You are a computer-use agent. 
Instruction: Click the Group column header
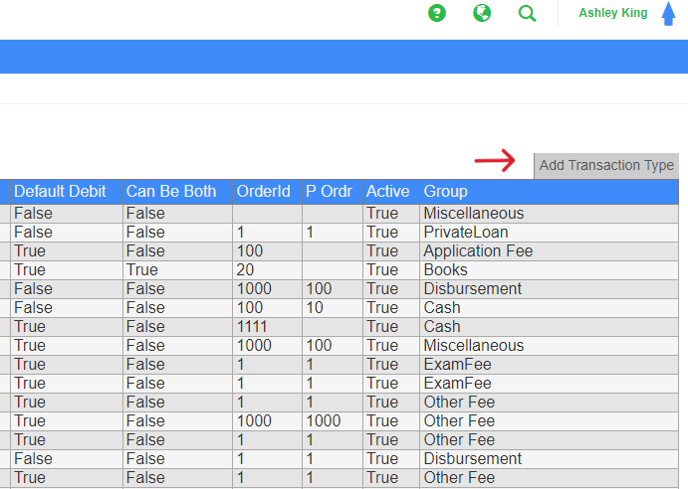click(x=446, y=191)
